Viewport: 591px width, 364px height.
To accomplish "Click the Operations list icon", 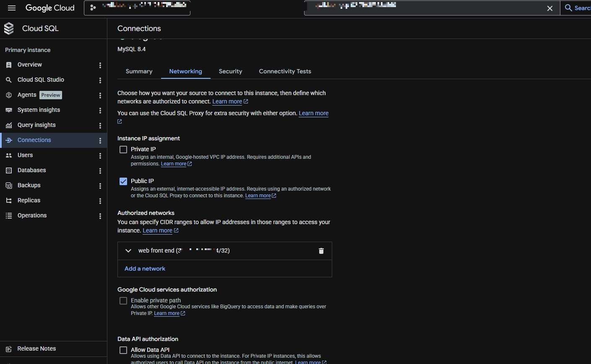I will click(x=9, y=216).
